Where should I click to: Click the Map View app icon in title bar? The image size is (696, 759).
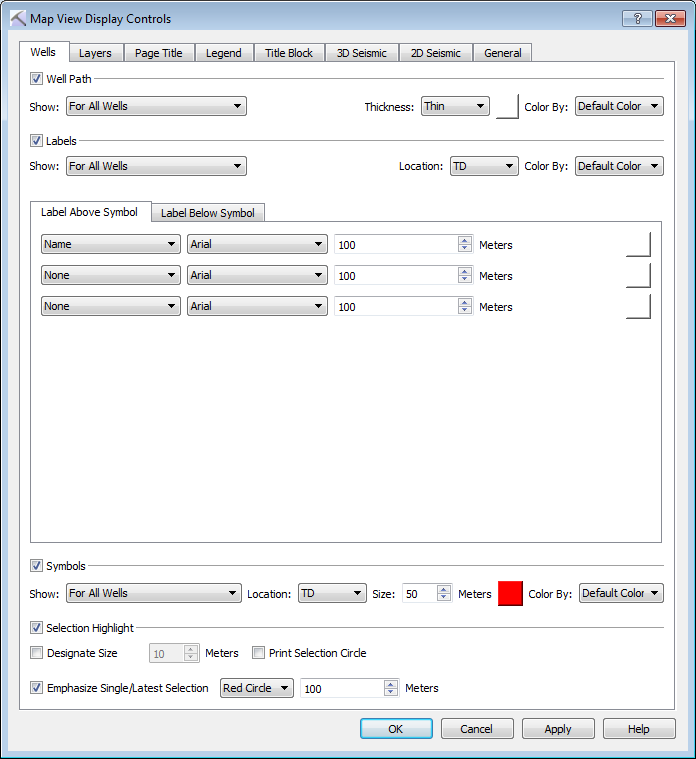coord(17,18)
